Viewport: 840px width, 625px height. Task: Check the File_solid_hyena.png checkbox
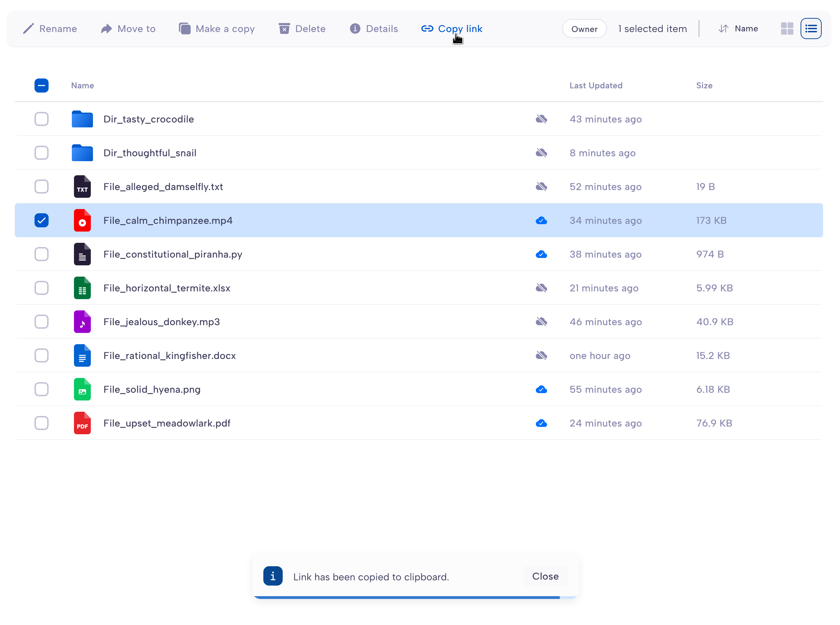pyautogui.click(x=42, y=389)
